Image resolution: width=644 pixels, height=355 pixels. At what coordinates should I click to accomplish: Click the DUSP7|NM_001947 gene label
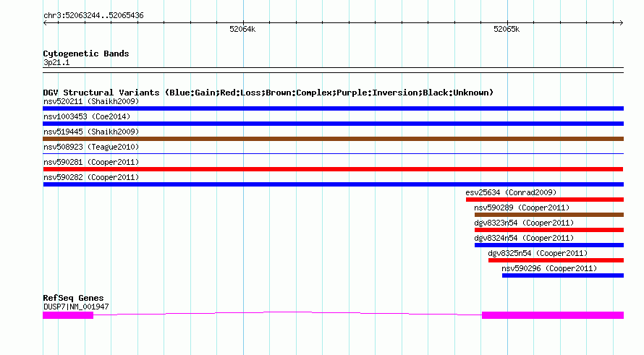[x=76, y=307]
